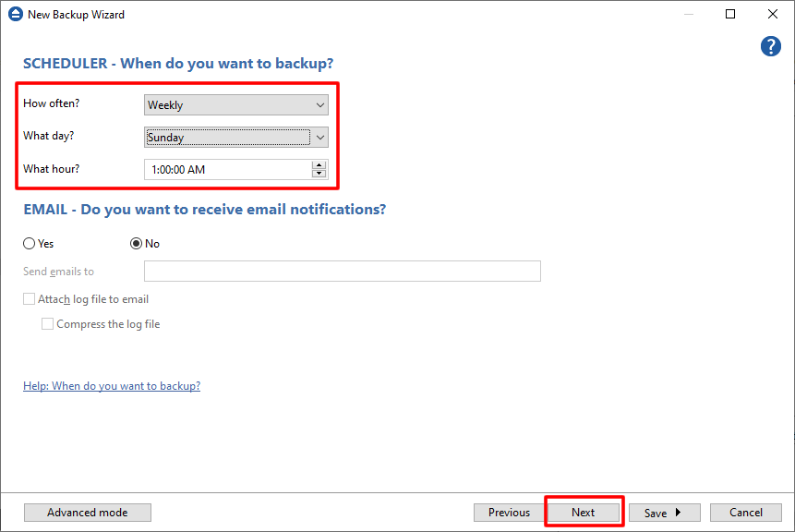This screenshot has height=532, width=795.
Task: Decrease backup hour with down arrow
Action: click(x=319, y=174)
